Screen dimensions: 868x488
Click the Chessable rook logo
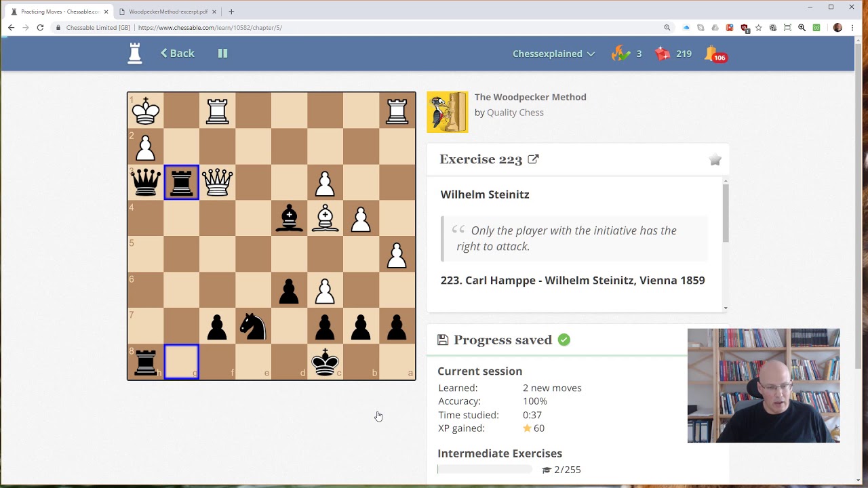click(135, 54)
